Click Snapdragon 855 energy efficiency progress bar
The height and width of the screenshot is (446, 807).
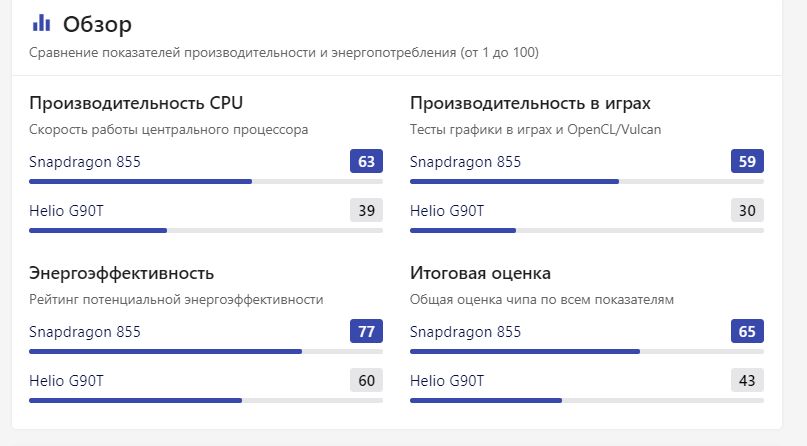coord(206,351)
